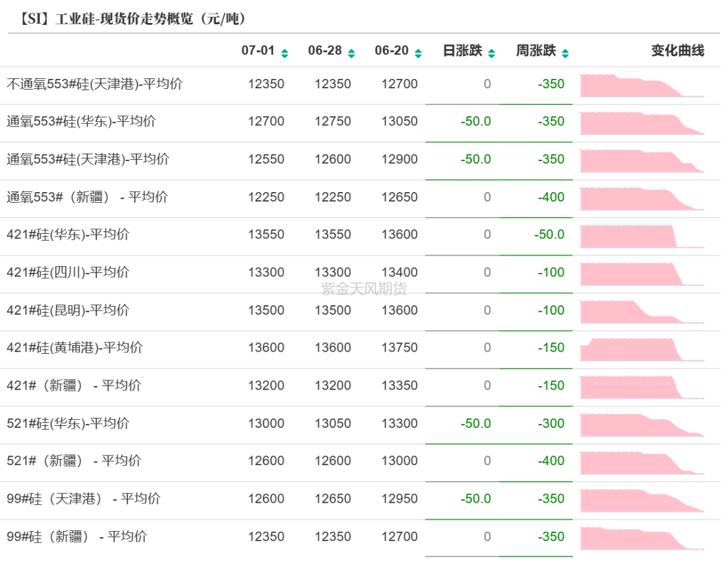The image size is (728, 587).
Task: Select the 421#硅(昆明)-平均价 row label
Action: (x=68, y=311)
